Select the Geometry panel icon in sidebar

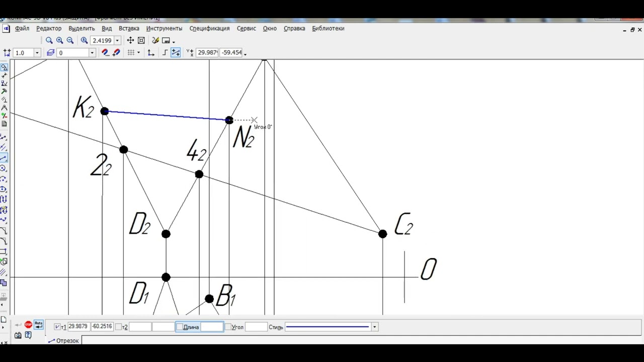(4, 67)
